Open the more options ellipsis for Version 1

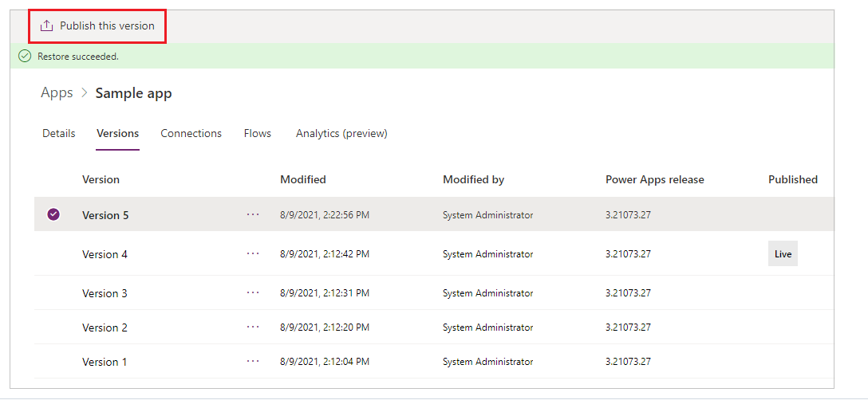pyautogui.click(x=253, y=361)
